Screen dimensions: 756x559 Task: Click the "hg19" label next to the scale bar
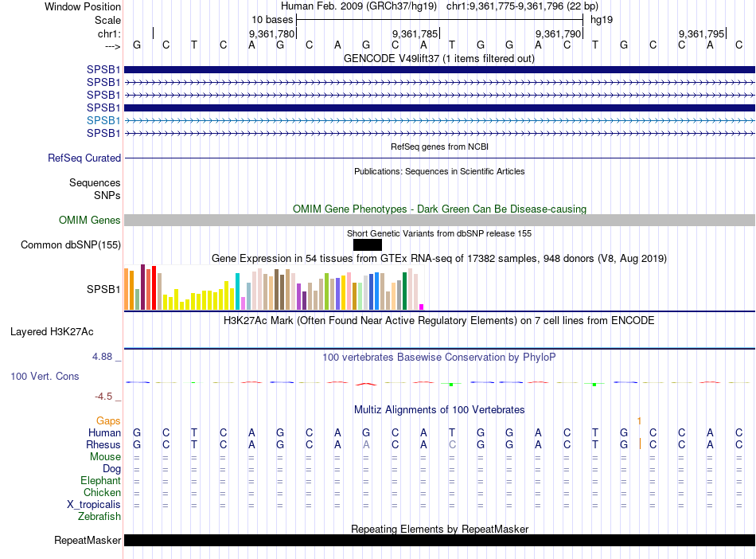tap(602, 20)
